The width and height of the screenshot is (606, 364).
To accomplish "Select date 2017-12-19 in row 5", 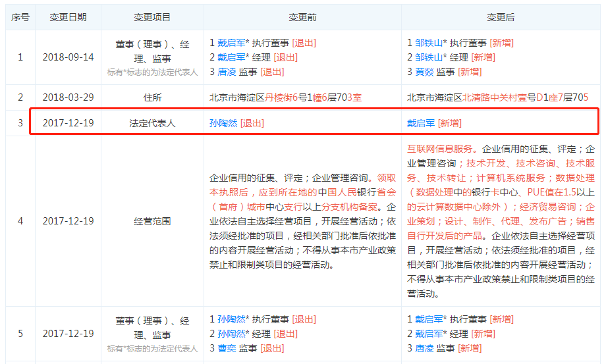I will [x=68, y=334].
